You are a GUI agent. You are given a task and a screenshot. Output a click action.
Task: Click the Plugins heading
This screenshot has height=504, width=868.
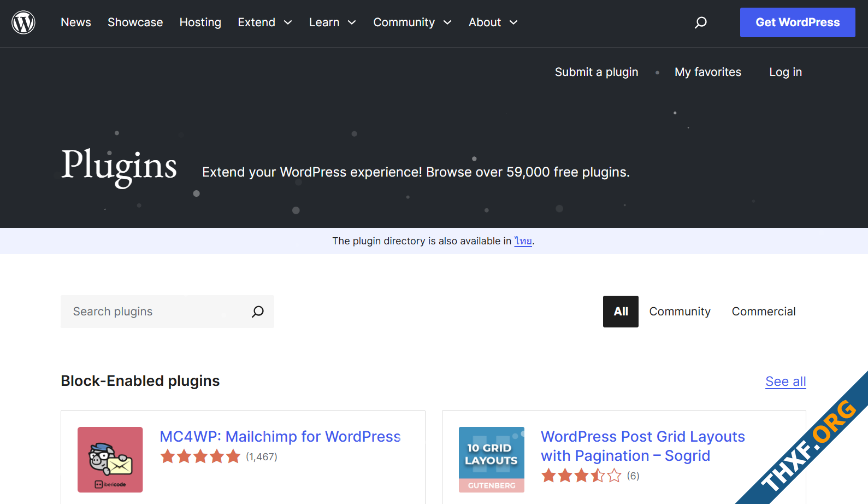click(119, 167)
